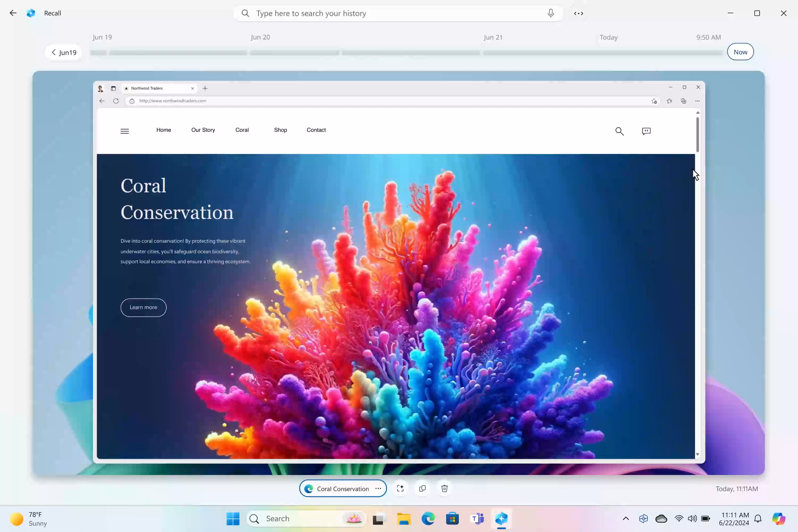This screenshot has height=532, width=798.
Task: Click the Recall back arrow
Action: point(13,13)
